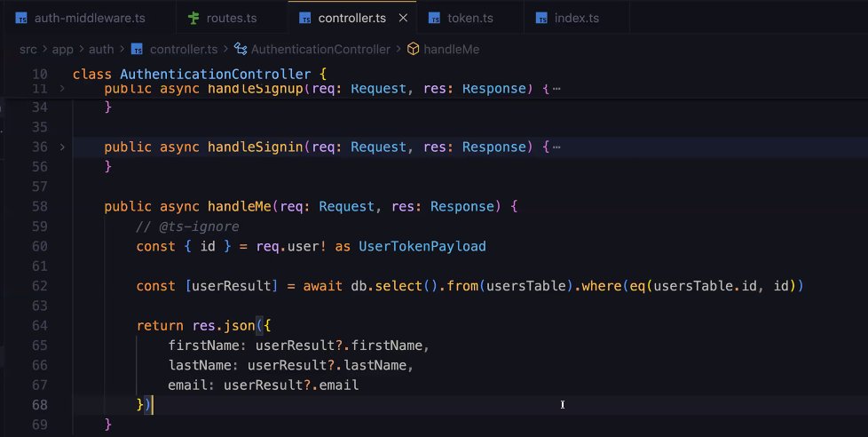Image resolution: width=868 pixels, height=437 pixels.
Task: Click handleSignin method name on line 36
Action: 256,147
